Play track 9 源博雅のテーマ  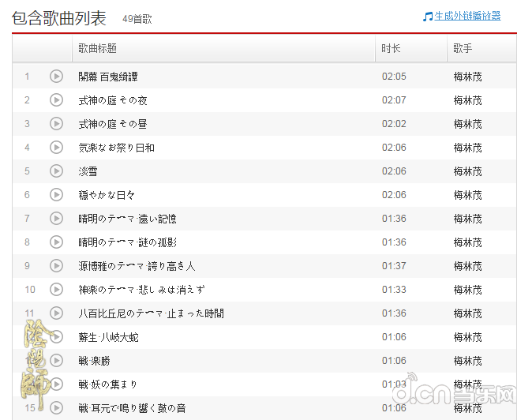[56, 266]
